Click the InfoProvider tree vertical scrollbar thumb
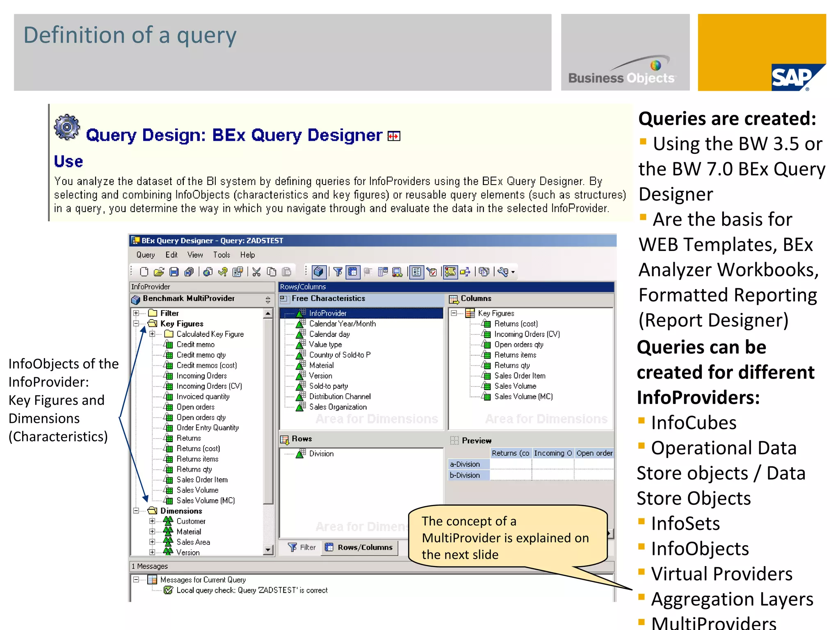 pos(268,411)
